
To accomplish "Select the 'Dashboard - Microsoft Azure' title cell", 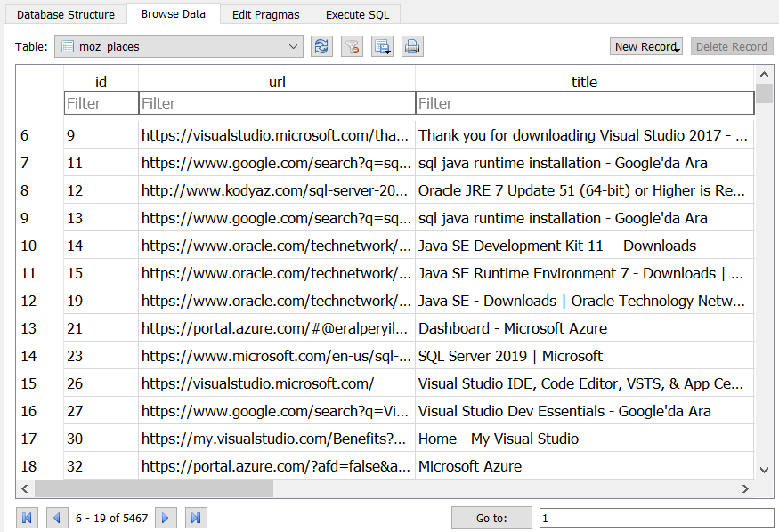I will click(585, 328).
